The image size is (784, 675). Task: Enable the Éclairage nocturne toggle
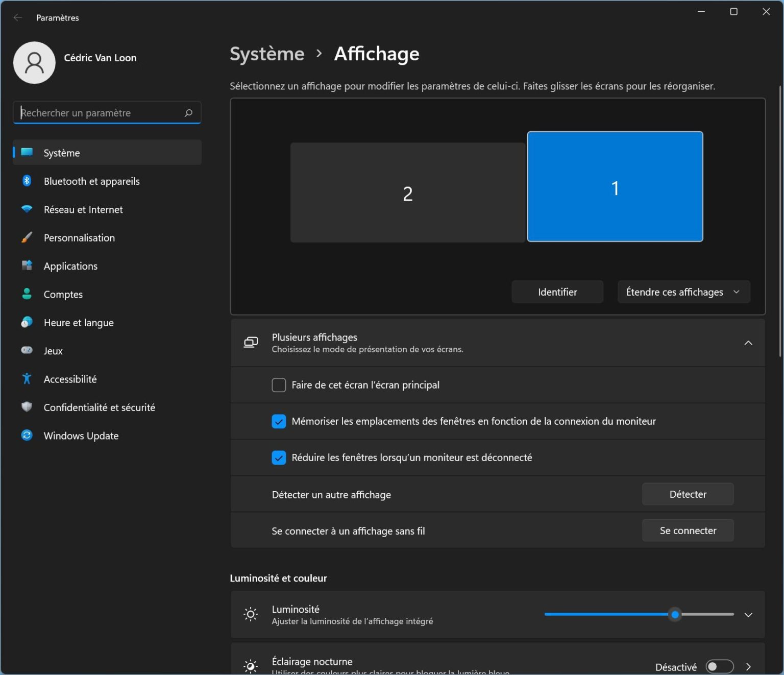click(720, 666)
